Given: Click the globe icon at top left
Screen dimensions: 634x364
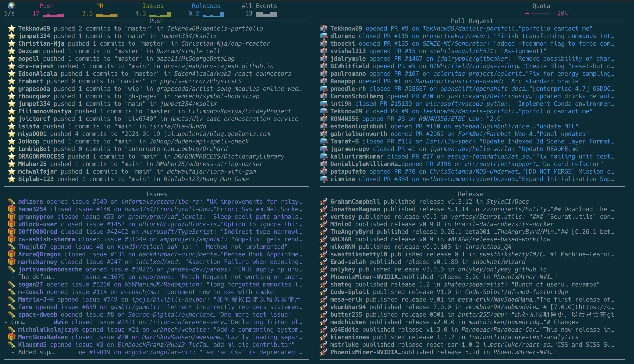Looking at the screenshot, I should [11, 5].
